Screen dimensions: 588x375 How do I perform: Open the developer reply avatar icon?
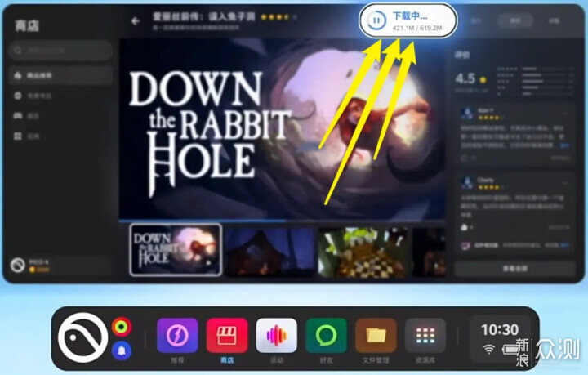tap(465, 246)
